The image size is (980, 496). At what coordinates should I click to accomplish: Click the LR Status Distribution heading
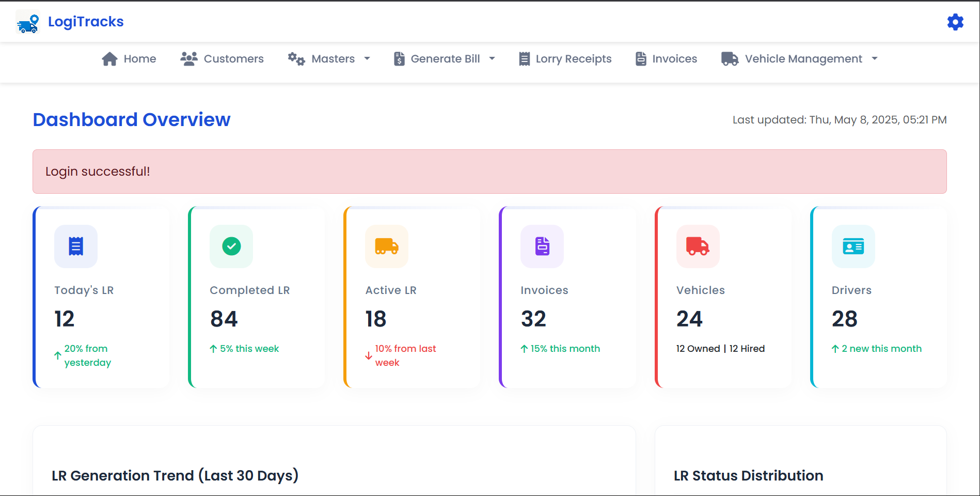click(x=749, y=476)
